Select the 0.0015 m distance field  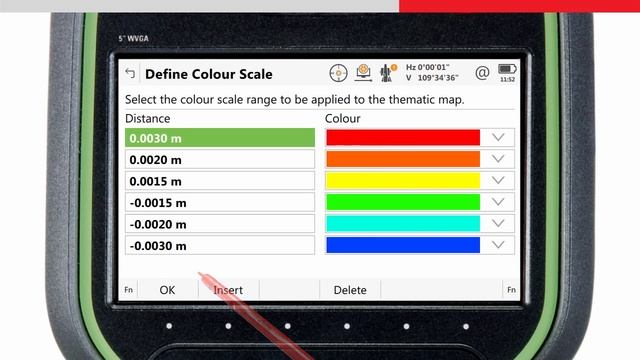pyautogui.click(x=220, y=181)
